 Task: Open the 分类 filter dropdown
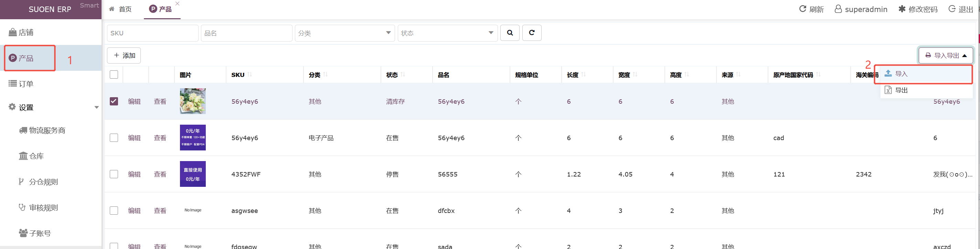[x=344, y=33]
